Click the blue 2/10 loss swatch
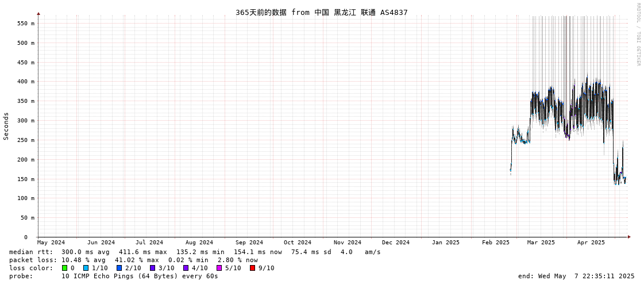 point(119,268)
